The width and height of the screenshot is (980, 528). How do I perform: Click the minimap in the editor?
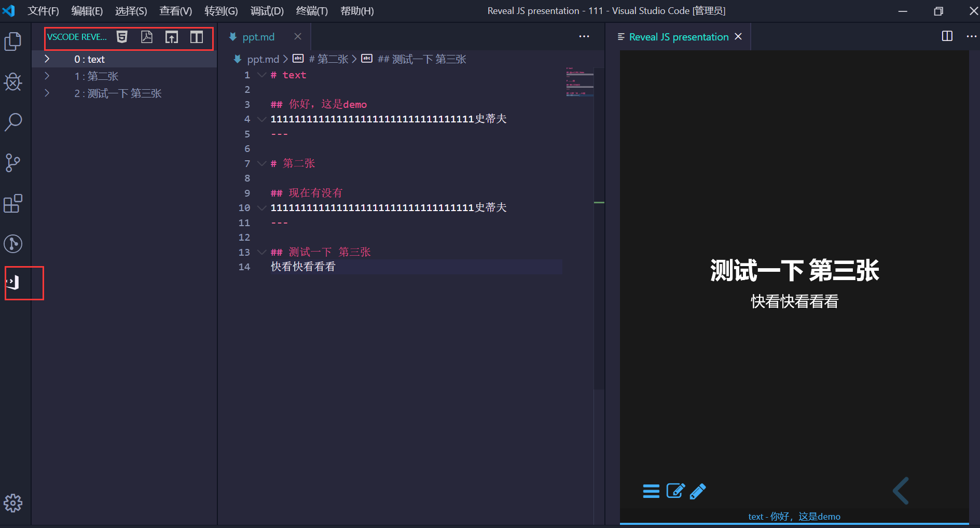click(579, 83)
